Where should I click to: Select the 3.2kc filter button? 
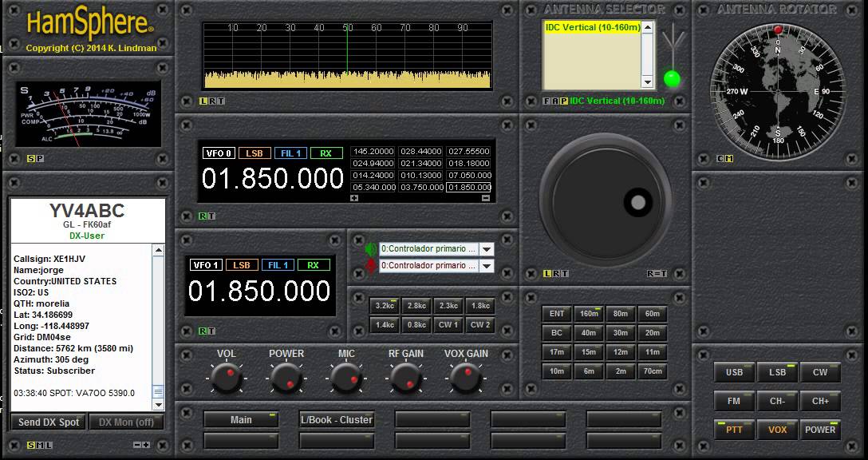pyautogui.click(x=385, y=306)
